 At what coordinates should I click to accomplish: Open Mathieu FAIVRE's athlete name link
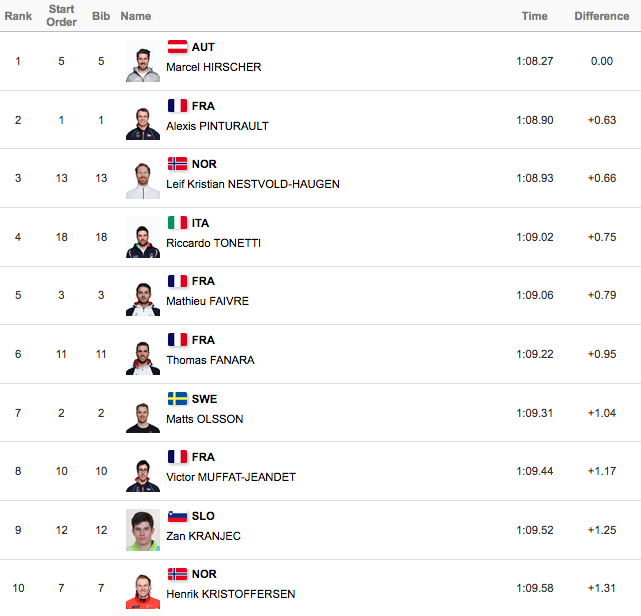pyautogui.click(x=207, y=301)
